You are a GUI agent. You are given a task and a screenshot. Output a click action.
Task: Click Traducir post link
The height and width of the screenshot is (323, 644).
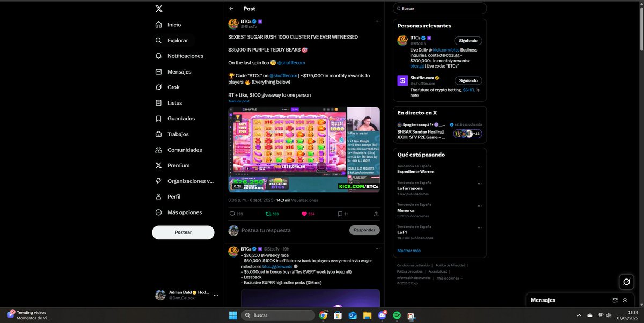tap(239, 101)
